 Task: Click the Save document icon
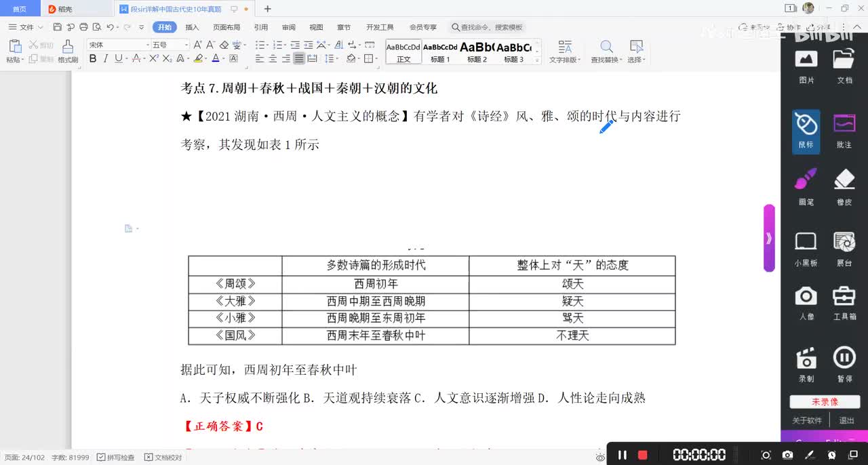57,27
